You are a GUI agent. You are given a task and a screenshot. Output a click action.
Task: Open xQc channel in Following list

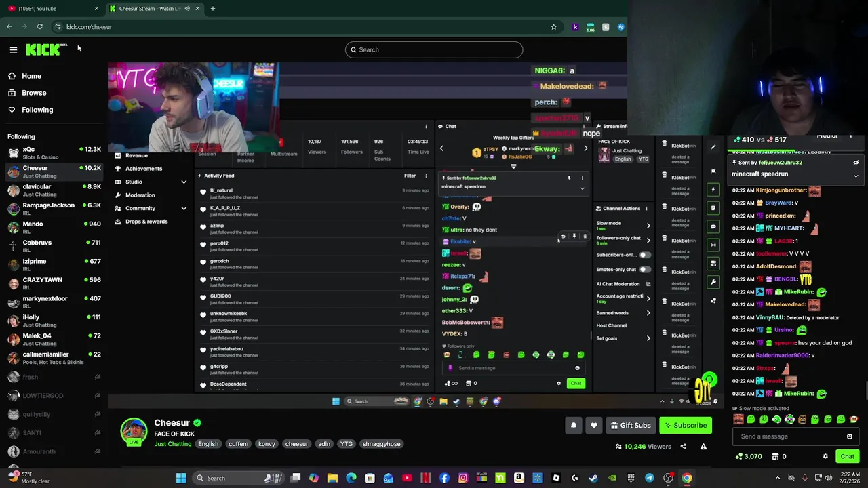coord(54,152)
